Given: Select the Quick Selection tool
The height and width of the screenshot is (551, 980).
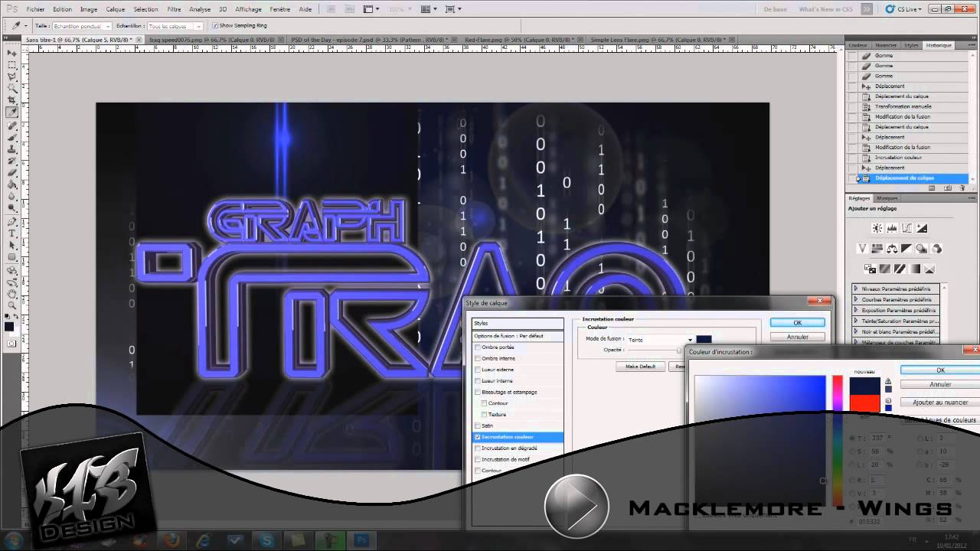Looking at the screenshot, I should pyautogui.click(x=12, y=89).
